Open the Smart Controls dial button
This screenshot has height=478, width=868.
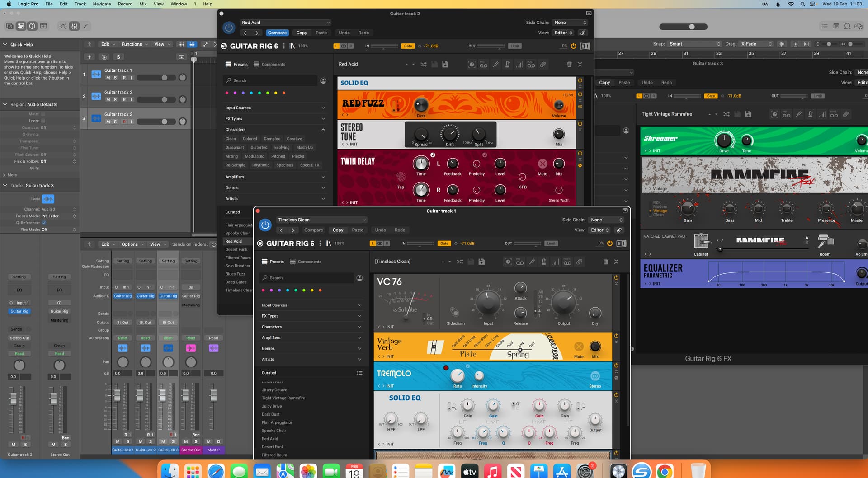pos(63,26)
